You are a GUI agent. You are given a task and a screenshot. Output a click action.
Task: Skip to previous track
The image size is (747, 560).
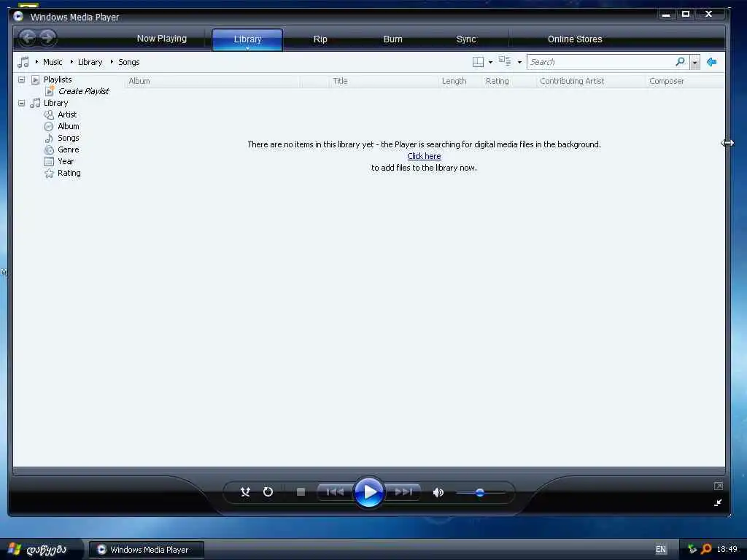(x=335, y=492)
